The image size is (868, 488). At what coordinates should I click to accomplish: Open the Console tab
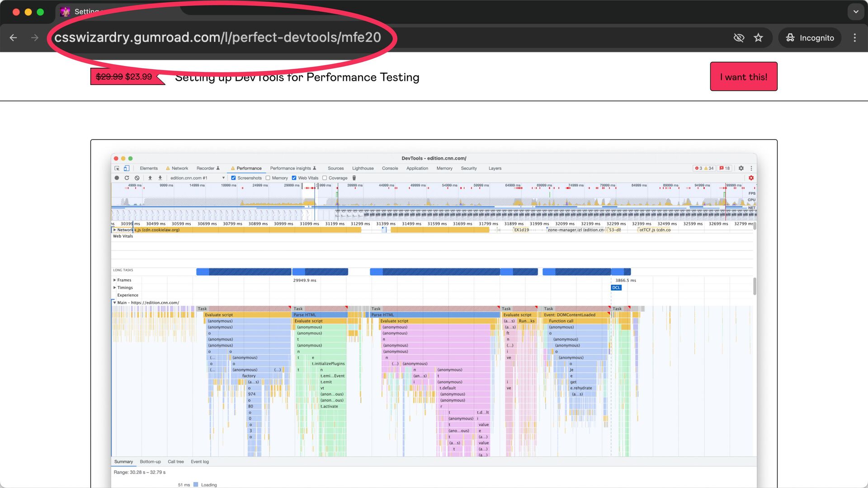point(390,168)
